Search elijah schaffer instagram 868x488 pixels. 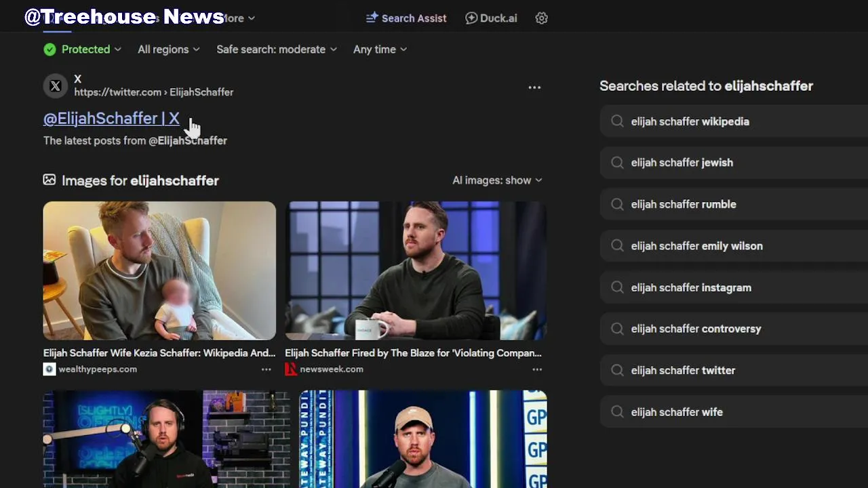click(734, 287)
